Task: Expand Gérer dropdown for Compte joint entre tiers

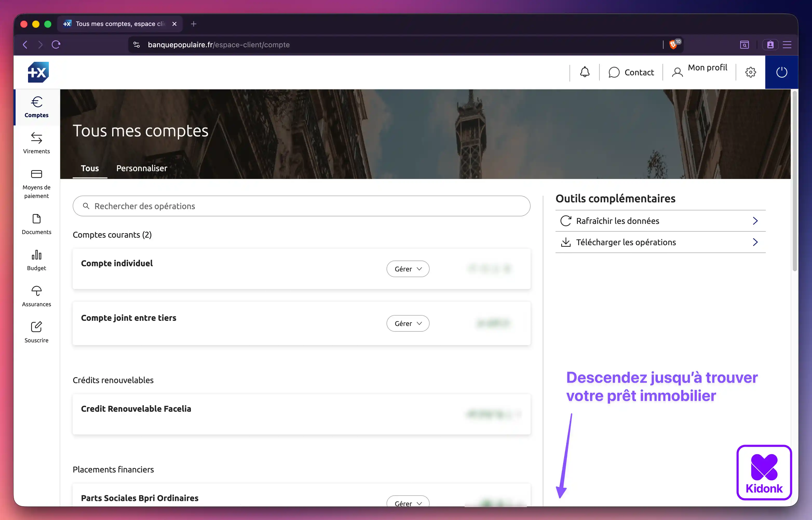Action: tap(408, 323)
